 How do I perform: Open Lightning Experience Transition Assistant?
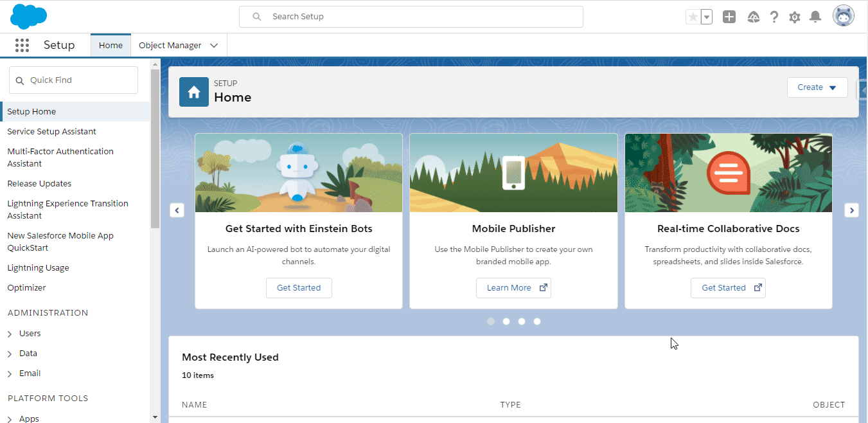coord(67,210)
